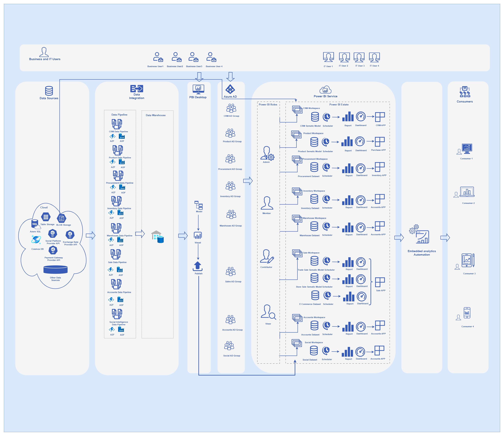The height and width of the screenshot is (436, 504).
Task: Select the Viwer role icon
Action: point(268,312)
